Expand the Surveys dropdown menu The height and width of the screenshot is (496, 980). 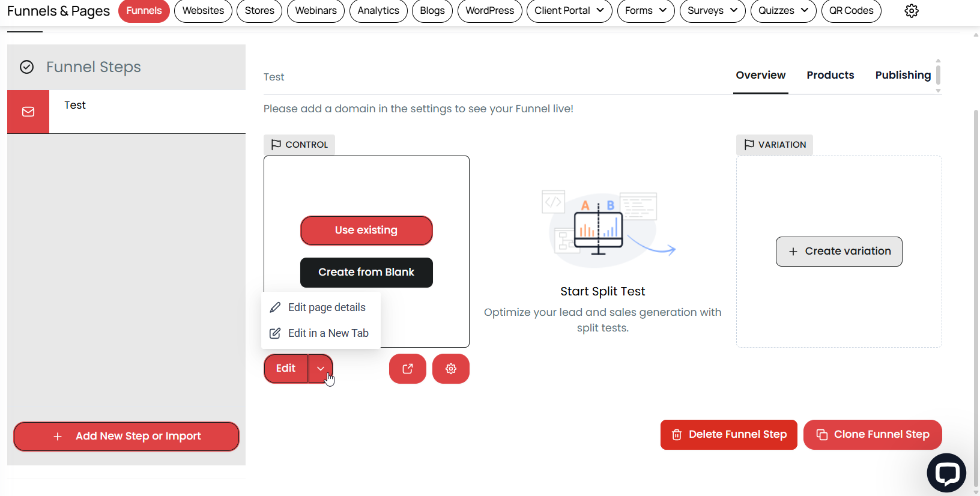click(712, 11)
